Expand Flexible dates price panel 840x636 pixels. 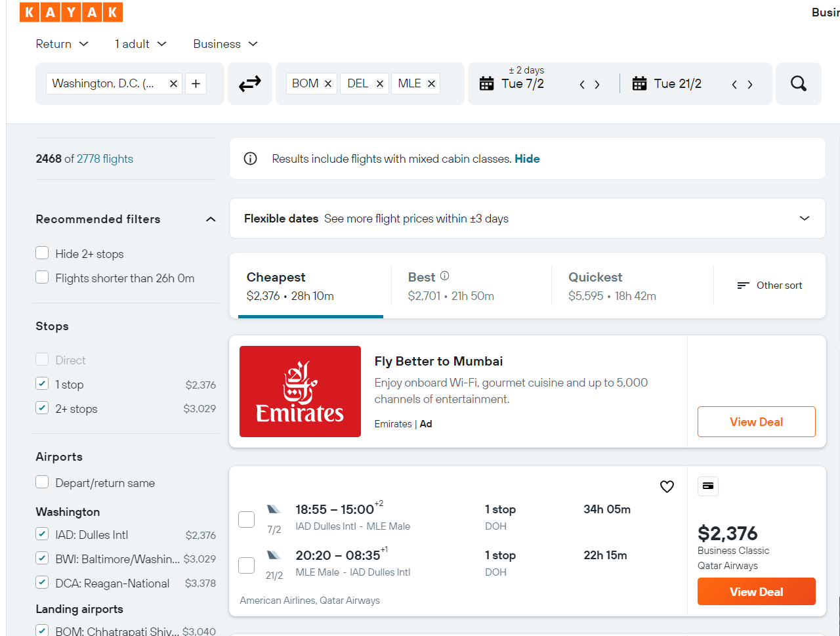click(x=527, y=219)
